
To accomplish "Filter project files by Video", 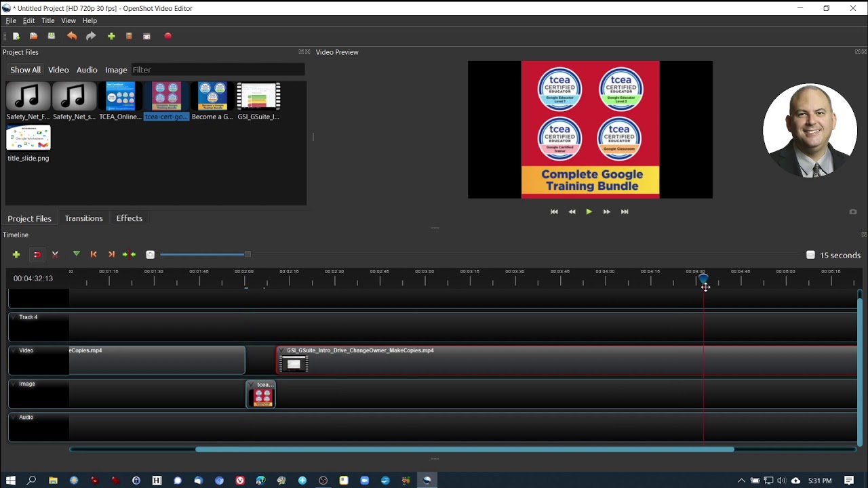I will [58, 70].
